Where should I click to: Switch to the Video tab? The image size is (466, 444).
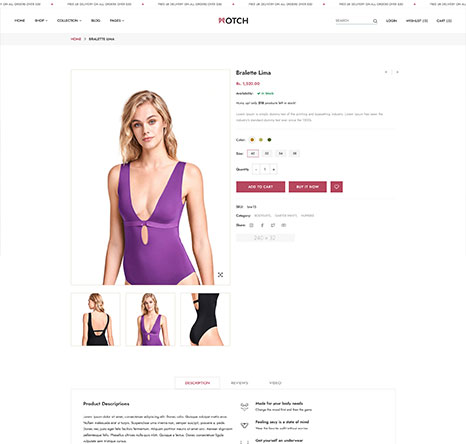[x=275, y=383]
